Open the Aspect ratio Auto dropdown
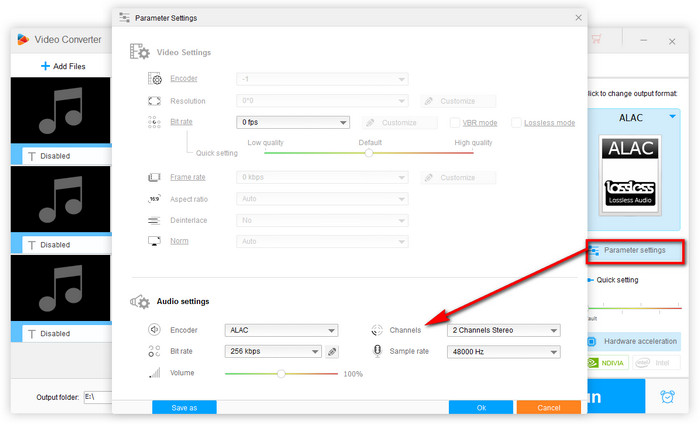The image size is (700, 424). coord(322,199)
